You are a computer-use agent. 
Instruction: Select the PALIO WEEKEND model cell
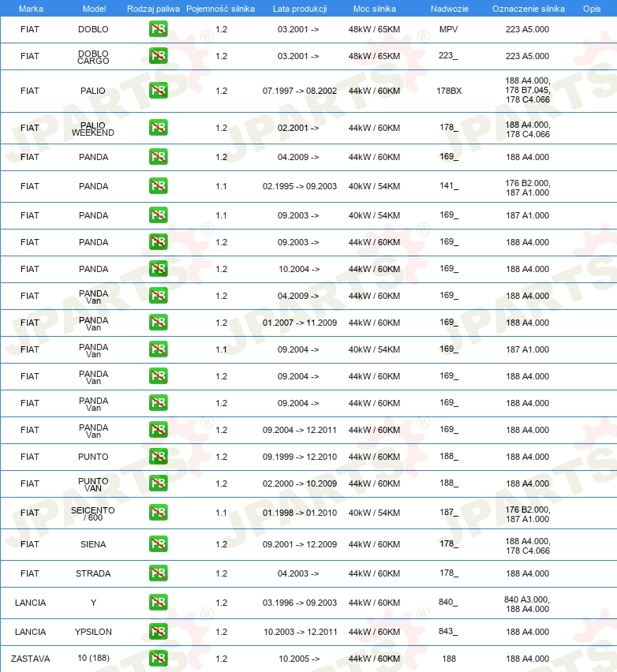click(93, 129)
